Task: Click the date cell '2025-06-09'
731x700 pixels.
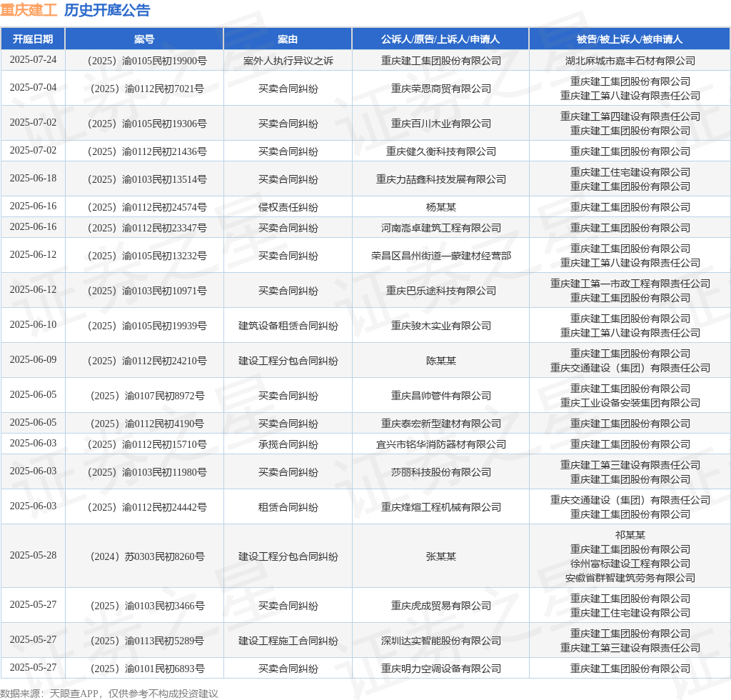Action: (x=33, y=360)
